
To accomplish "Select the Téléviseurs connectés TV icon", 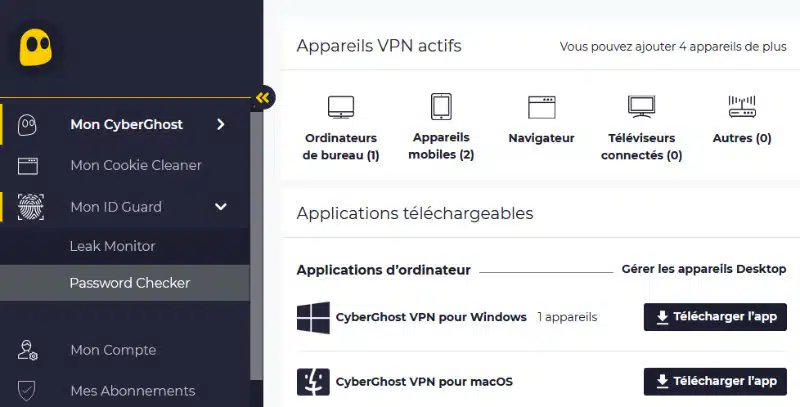I will pos(641,107).
